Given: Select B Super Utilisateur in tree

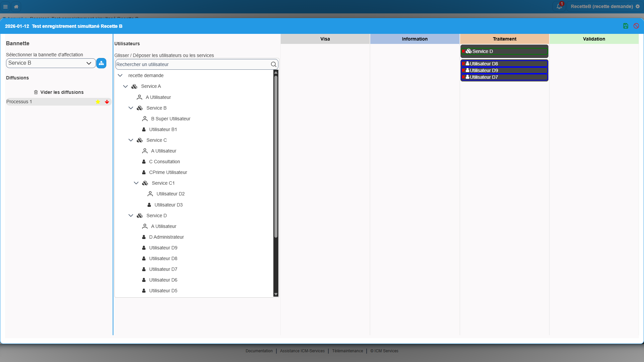Looking at the screenshot, I should coord(171,119).
